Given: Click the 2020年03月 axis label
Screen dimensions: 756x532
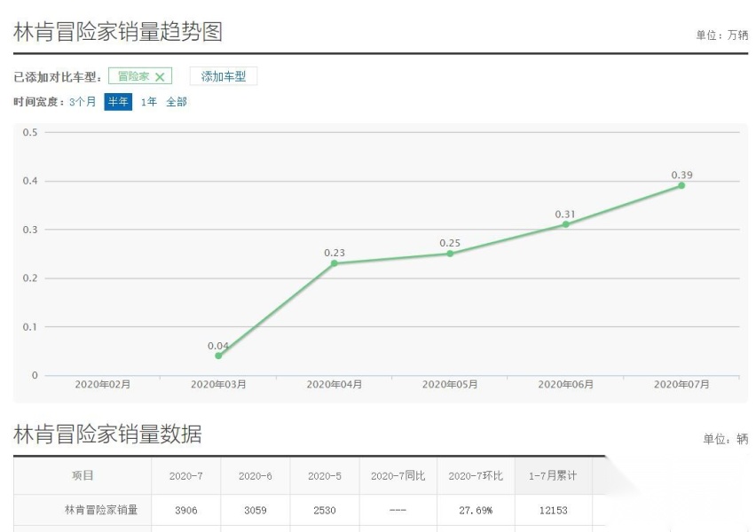Looking at the screenshot, I should click(218, 385).
